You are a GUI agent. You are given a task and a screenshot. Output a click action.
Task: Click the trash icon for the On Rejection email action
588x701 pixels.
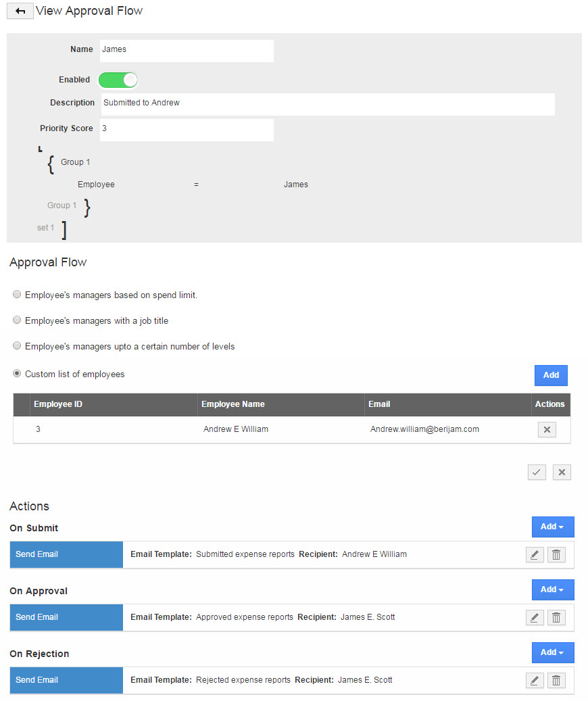(556, 680)
